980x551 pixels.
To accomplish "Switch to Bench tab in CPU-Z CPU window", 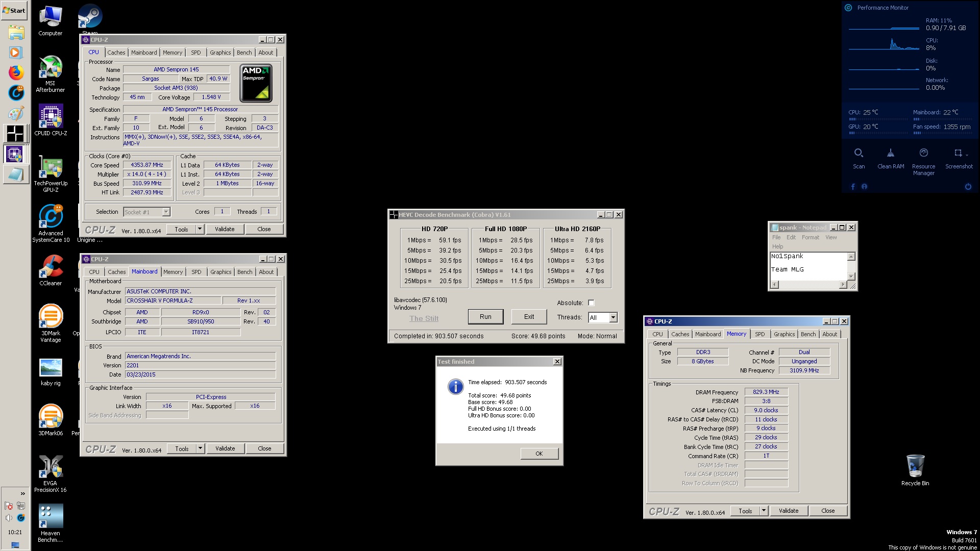I will (x=244, y=53).
